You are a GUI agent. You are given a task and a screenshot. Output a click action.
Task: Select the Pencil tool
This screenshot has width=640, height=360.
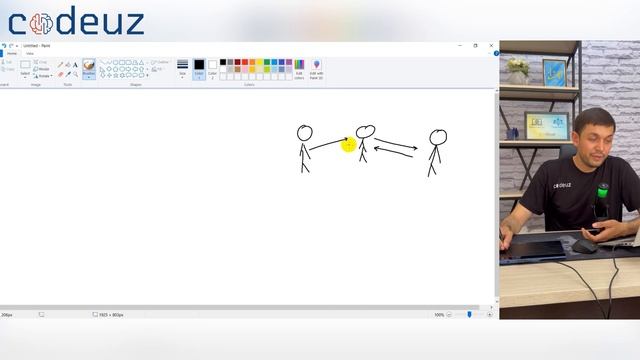click(60, 64)
